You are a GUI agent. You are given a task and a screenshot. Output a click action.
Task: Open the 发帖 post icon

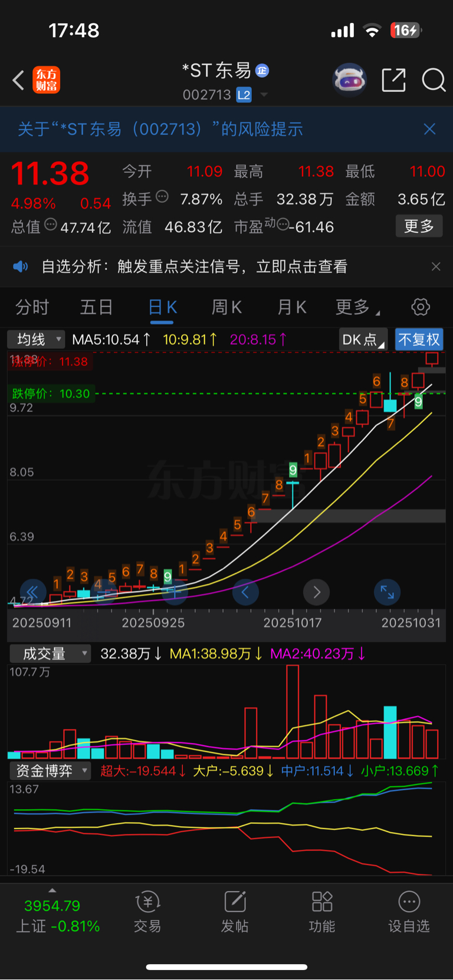[x=235, y=912]
